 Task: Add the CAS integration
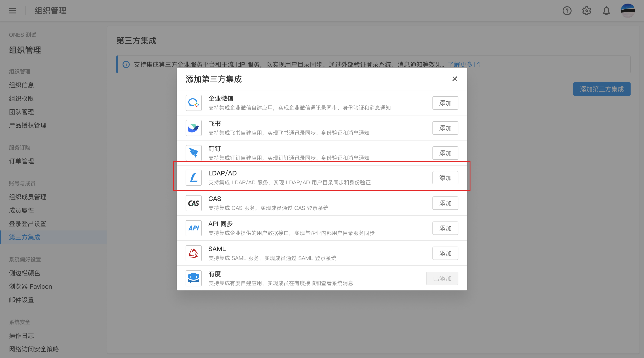(x=445, y=203)
